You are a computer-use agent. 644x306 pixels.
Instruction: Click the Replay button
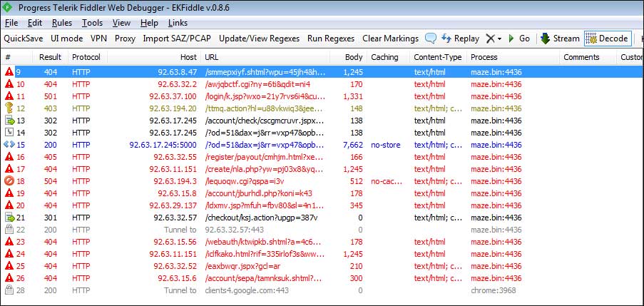tap(461, 39)
